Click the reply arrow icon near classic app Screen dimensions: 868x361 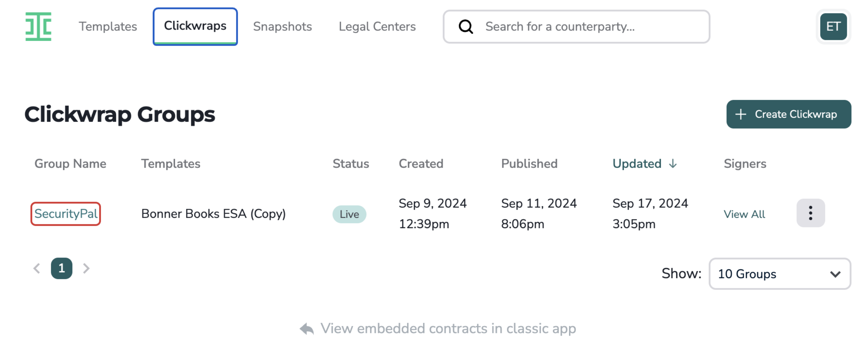[307, 329]
